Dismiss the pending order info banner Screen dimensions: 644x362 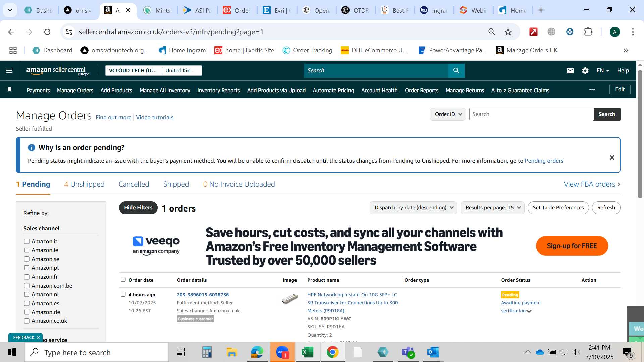[x=612, y=157]
